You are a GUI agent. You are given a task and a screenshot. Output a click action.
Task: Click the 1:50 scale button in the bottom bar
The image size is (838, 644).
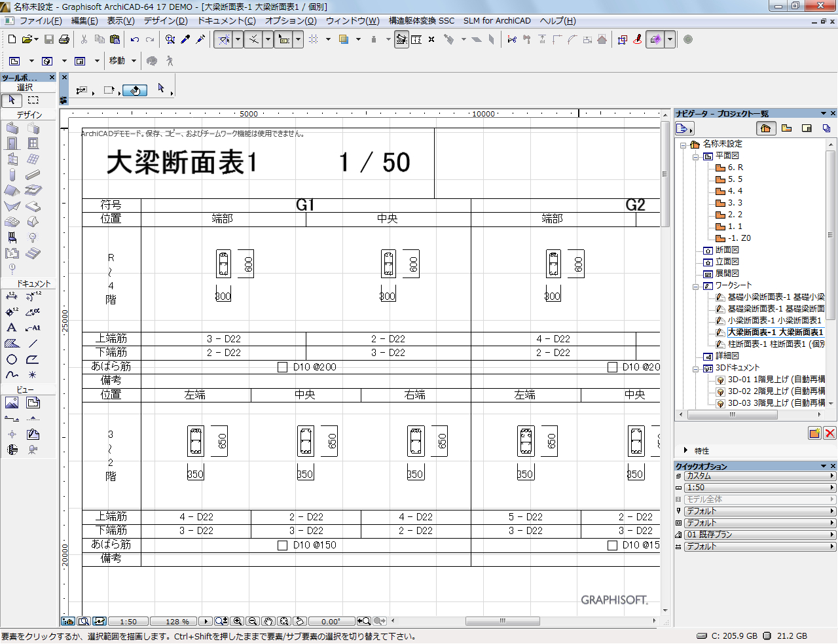pyautogui.click(x=128, y=622)
